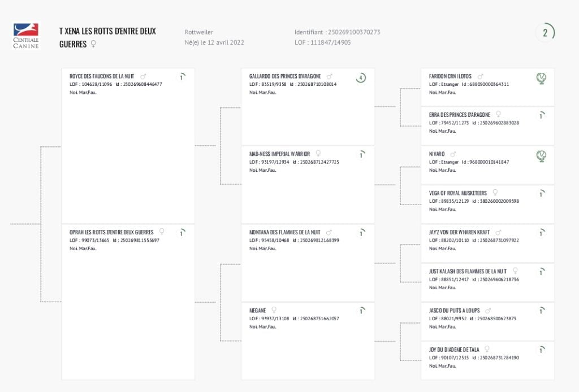Click the rating badge on Megane card
Viewport: 579px width, 392px height.
pyautogui.click(x=361, y=311)
